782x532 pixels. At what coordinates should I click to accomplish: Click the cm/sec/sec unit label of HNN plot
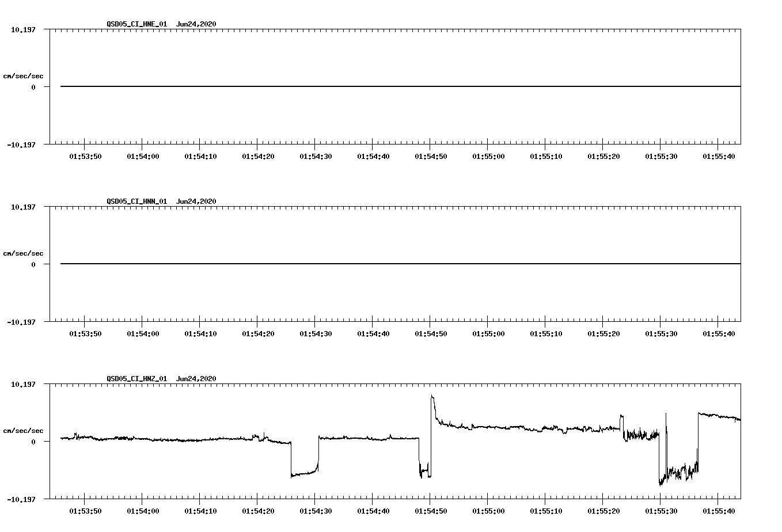(23, 253)
